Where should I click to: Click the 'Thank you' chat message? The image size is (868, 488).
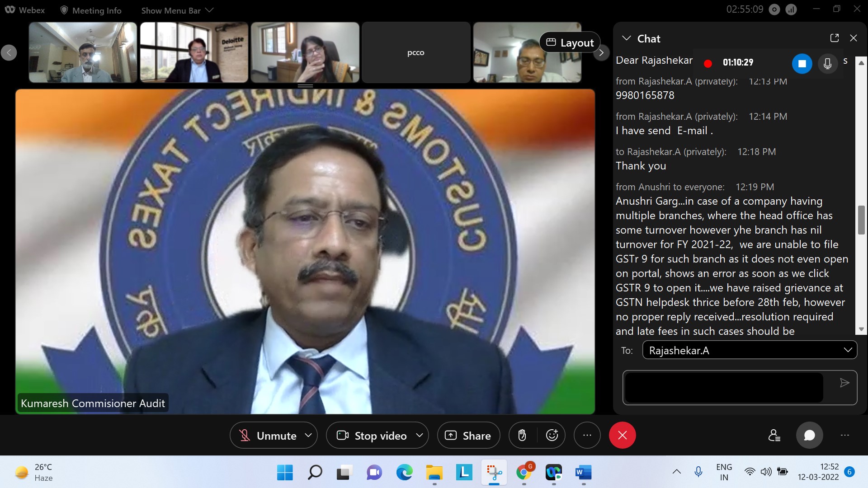(x=641, y=166)
